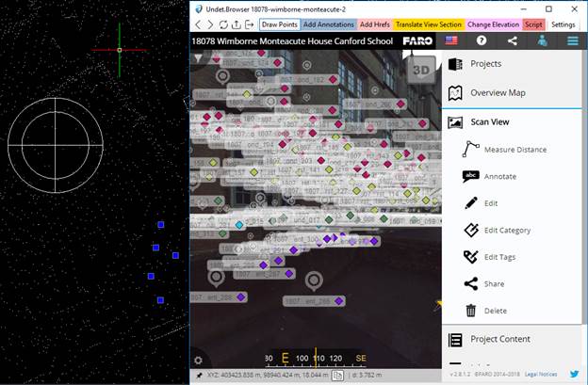Image resolution: width=588 pixels, height=385 pixels.
Task: Choose Edit Tags tool
Action: pyautogui.click(x=490, y=257)
